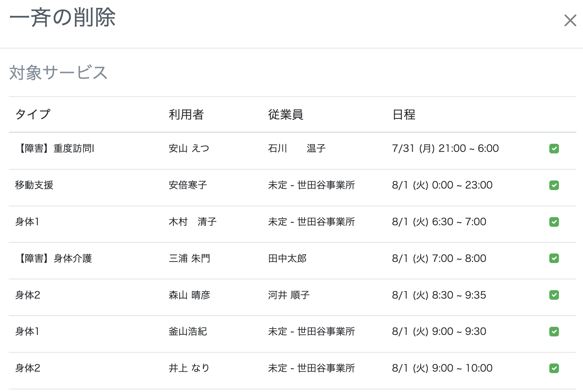
Task: Disable the 移動支援 service checkbox
Action: pos(554,185)
